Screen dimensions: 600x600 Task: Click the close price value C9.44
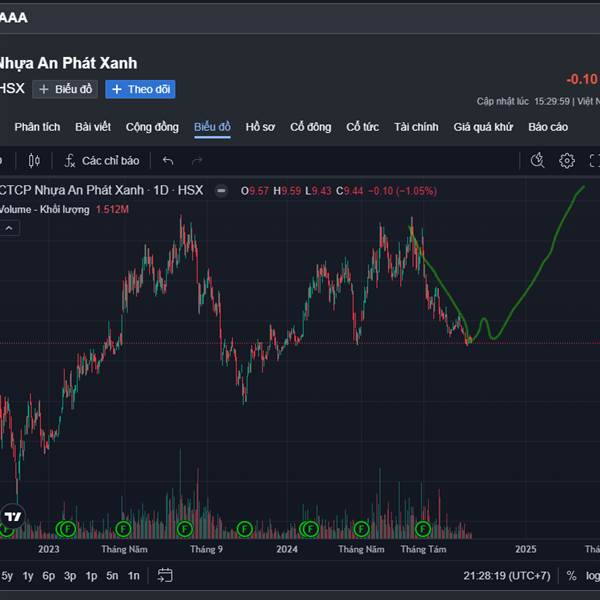coord(349,191)
